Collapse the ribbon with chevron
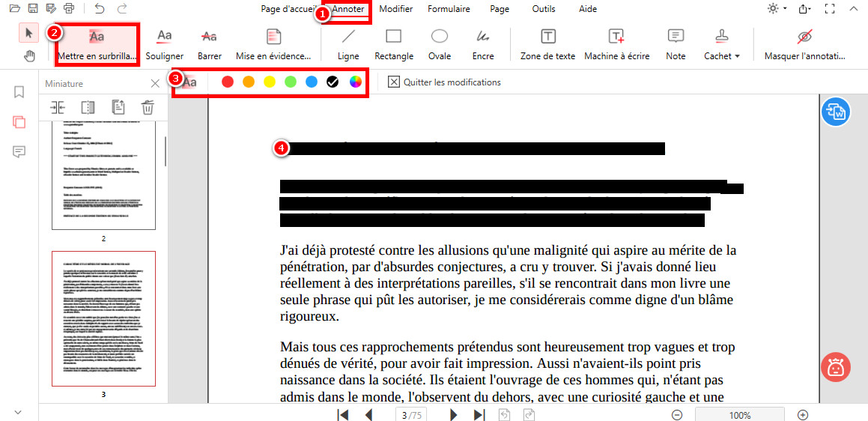 [x=855, y=9]
